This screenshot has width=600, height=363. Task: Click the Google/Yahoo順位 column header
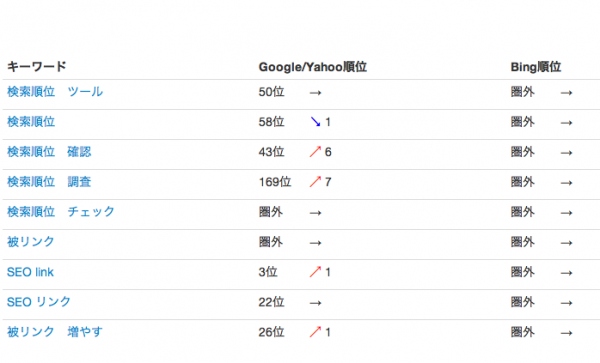[x=313, y=67]
